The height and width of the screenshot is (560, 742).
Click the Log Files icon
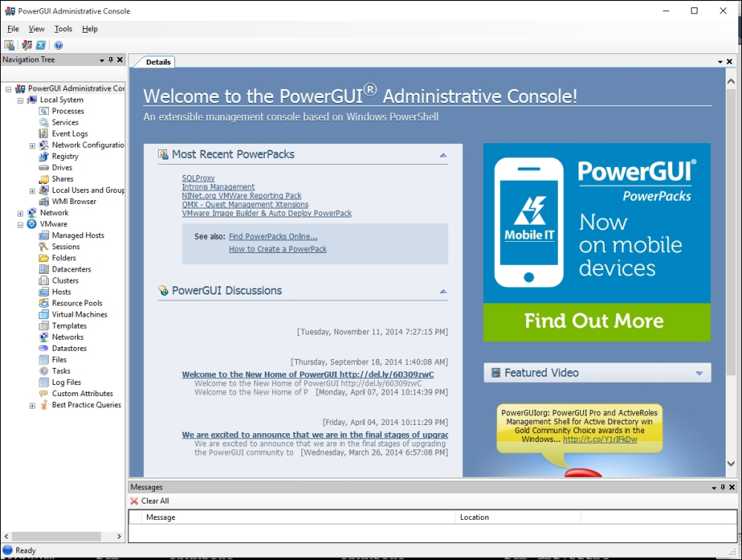(44, 382)
